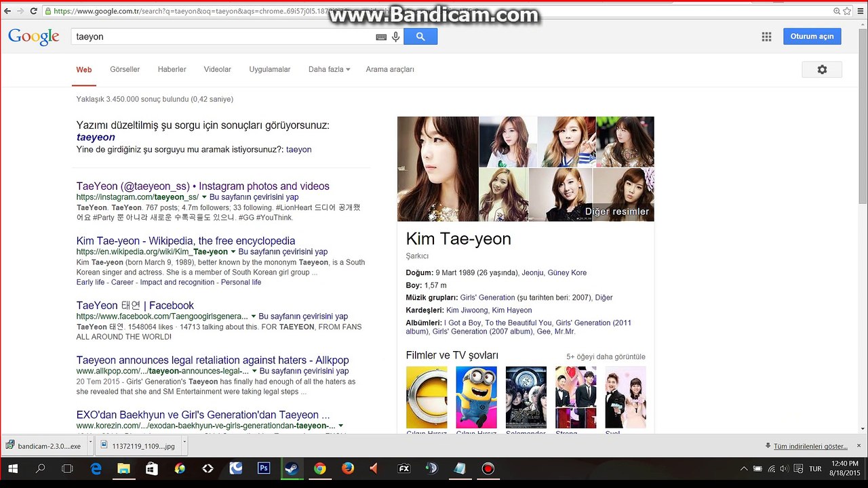Launch Firefox from the taskbar

[347, 468]
